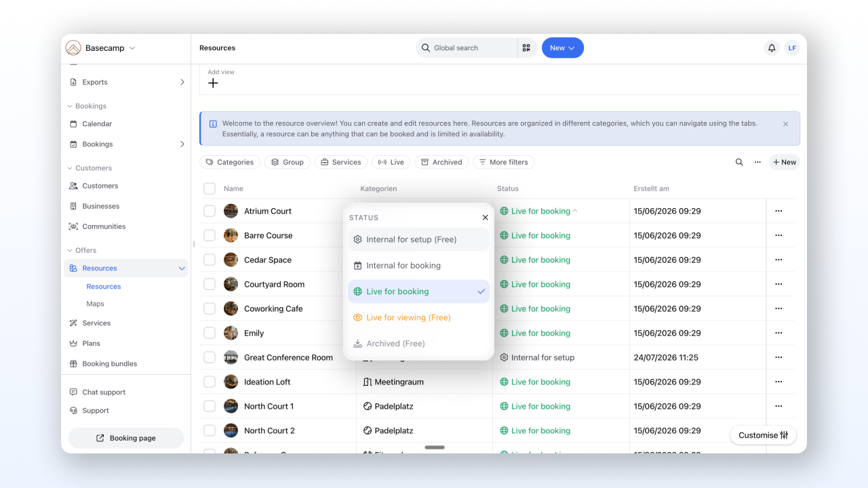Click the + New button above table
This screenshot has width=868, height=488.
coord(785,163)
